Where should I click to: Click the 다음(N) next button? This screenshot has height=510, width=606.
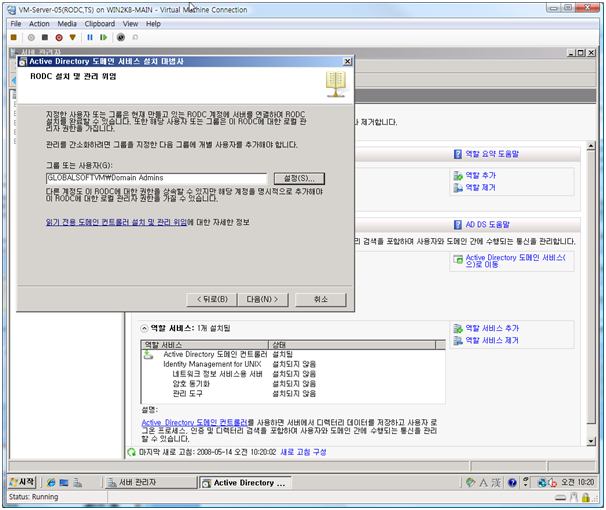click(262, 299)
